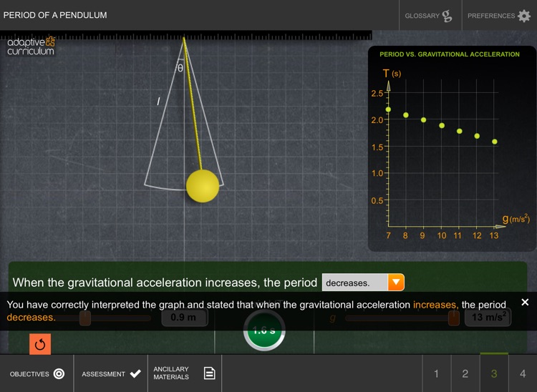Open the 'decreases.' answer combo box

[x=363, y=283]
